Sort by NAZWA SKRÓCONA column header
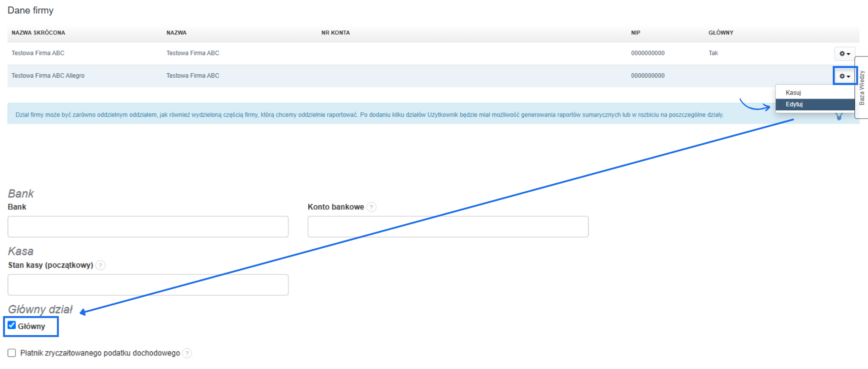The image size is (868, 369). [x=38, y=33]
